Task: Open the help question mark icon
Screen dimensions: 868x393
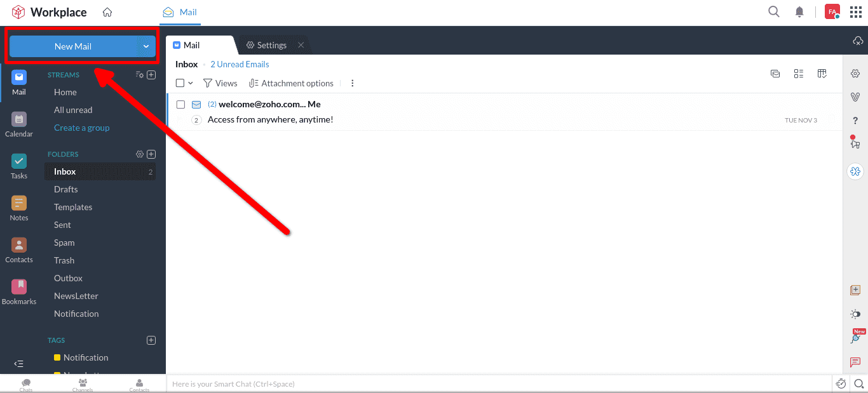Action: (855, 120)
